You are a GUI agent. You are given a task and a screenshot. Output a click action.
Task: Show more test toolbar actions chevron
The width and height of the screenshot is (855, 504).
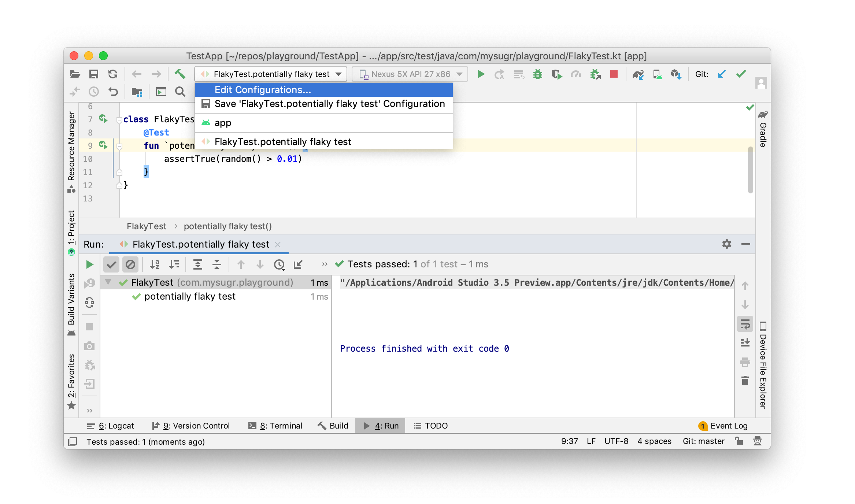325,264
